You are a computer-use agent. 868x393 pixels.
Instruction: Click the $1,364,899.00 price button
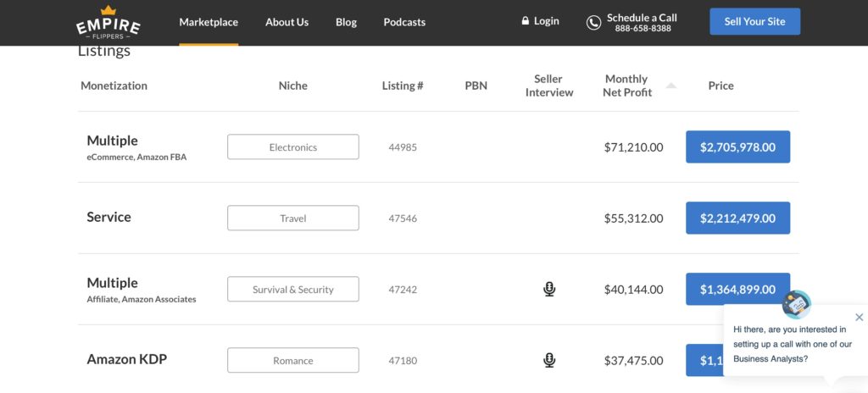pos(738,289)
